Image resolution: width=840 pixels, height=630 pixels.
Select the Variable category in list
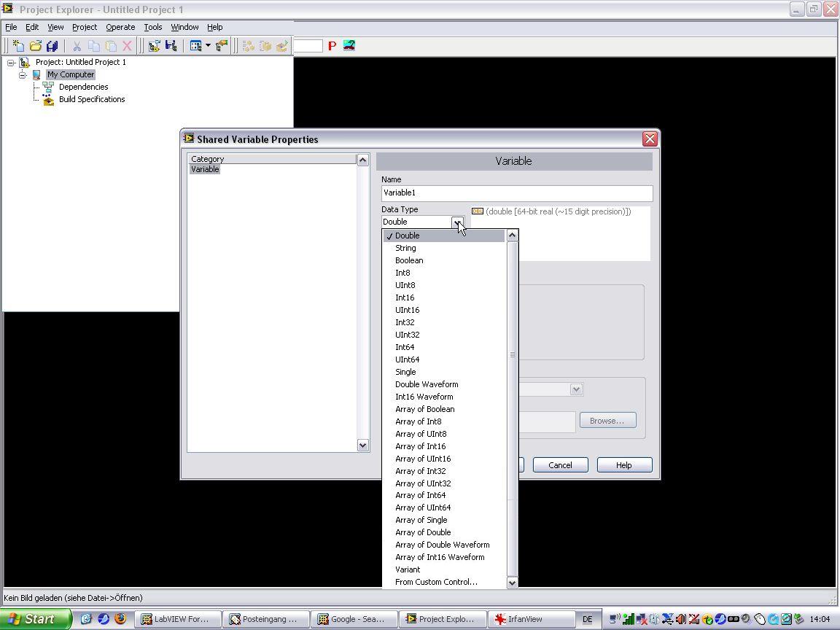tap(205, 169)
